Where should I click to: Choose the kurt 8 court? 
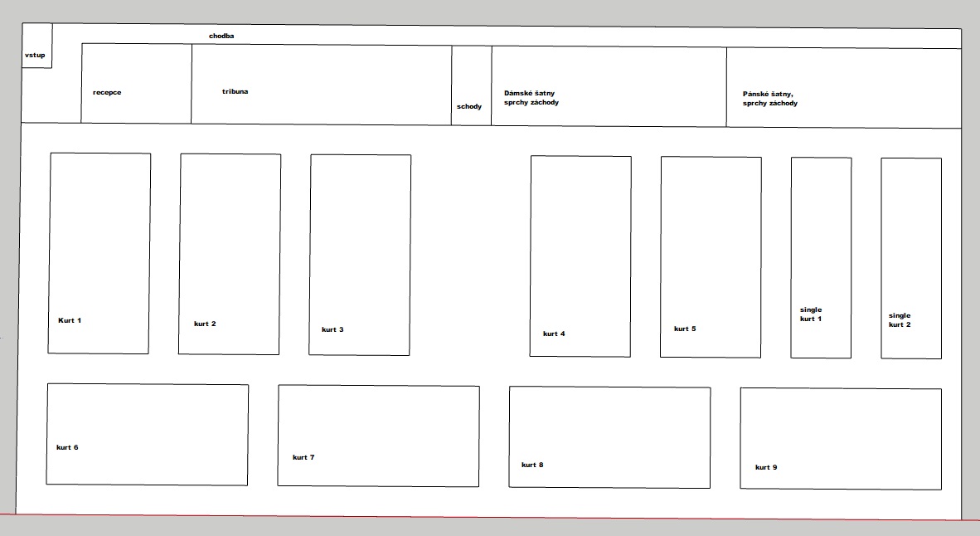609,437
